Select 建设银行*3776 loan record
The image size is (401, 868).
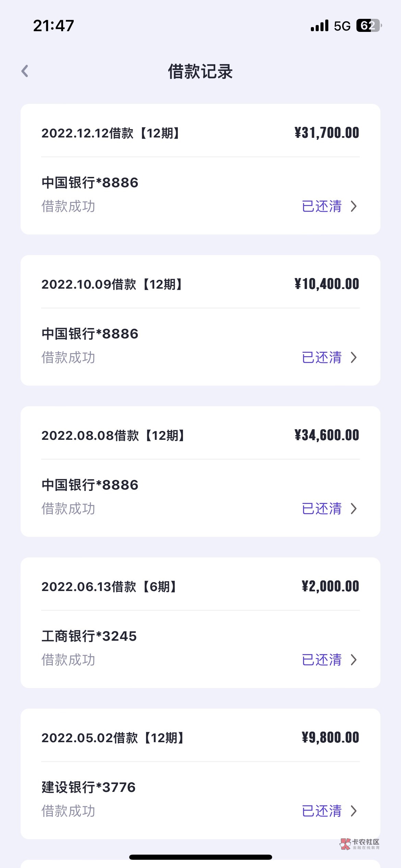pyautogui.click(x=88, y=787)
